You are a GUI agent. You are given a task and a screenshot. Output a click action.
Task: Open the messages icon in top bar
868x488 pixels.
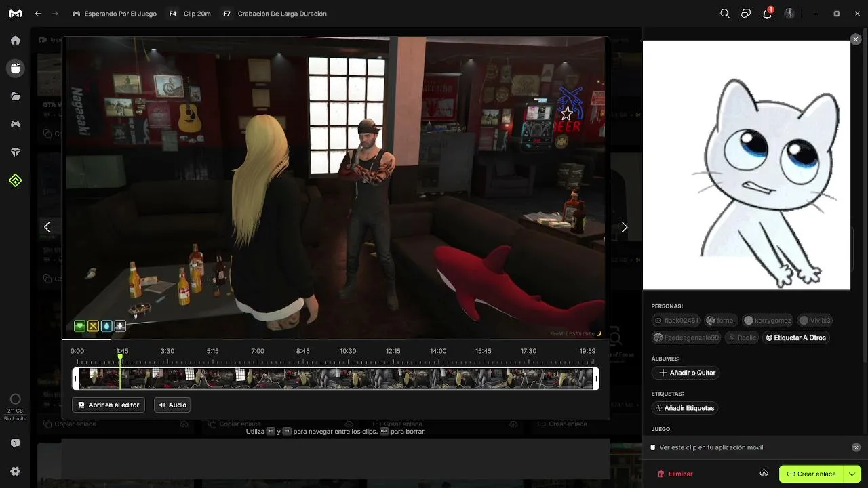(746, 14)
